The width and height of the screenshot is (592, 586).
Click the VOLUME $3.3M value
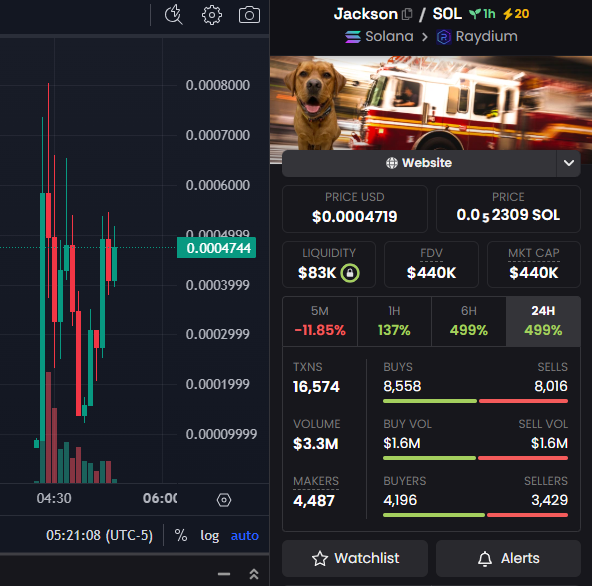coord(316,444)
